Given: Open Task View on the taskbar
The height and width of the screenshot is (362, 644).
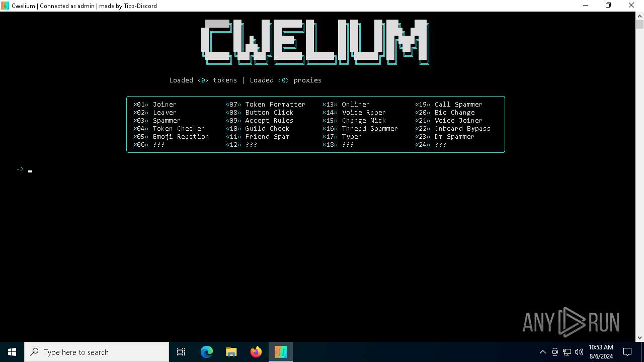Looking at the screenshot, I should (181, 352).
